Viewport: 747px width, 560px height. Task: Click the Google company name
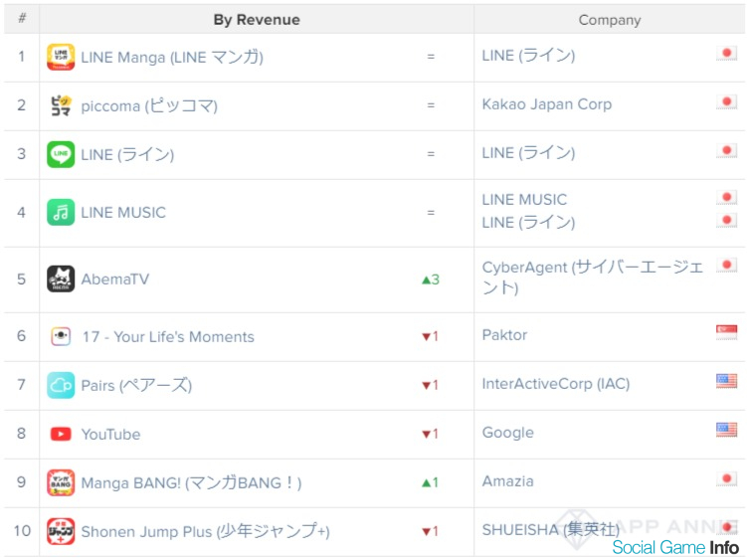[507, 433]
